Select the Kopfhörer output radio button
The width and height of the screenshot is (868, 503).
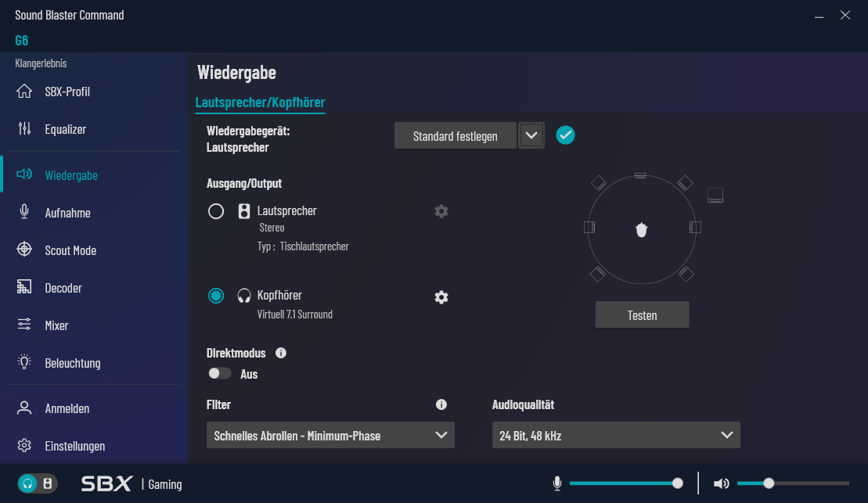tap(216, 296)
